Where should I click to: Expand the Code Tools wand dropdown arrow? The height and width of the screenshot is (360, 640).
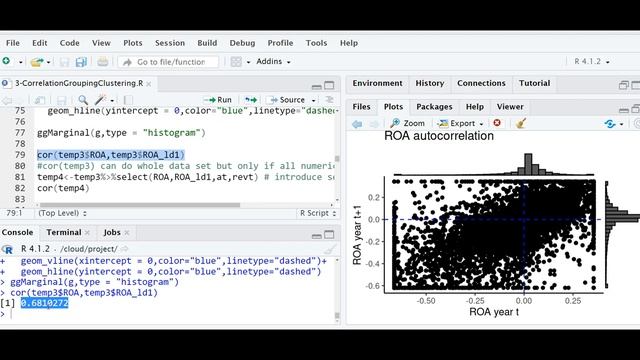pos(112,100)
